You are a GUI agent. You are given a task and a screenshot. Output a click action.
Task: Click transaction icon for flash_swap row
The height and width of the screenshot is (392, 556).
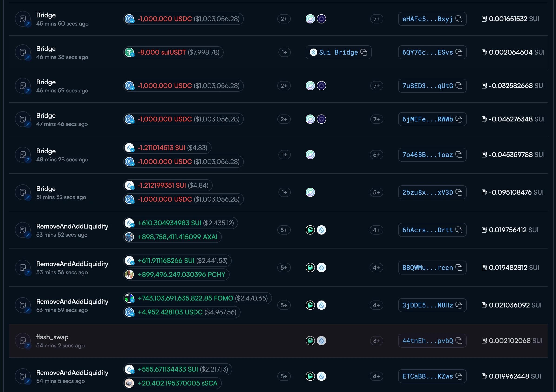click(x=23, y=341)
